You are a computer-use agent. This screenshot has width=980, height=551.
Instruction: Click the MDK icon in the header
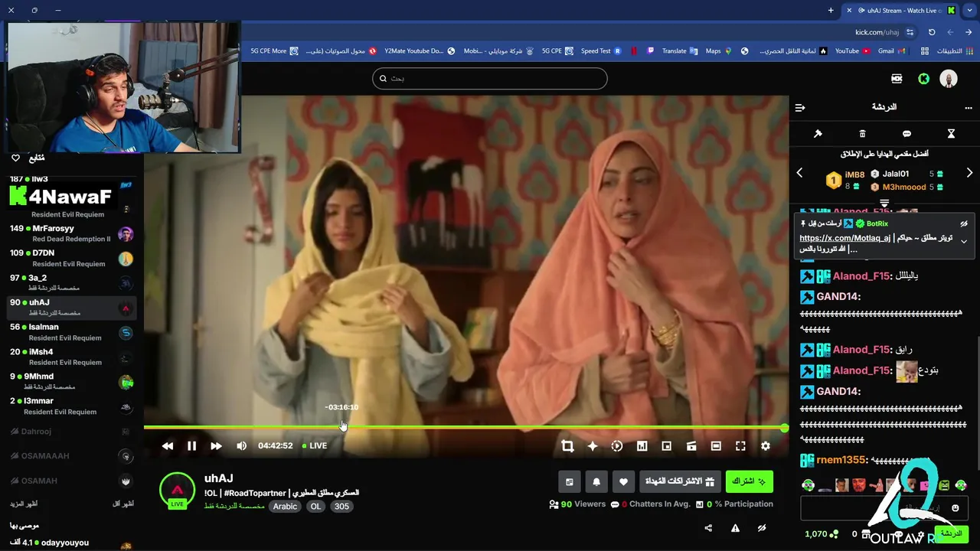coord(897,79)
